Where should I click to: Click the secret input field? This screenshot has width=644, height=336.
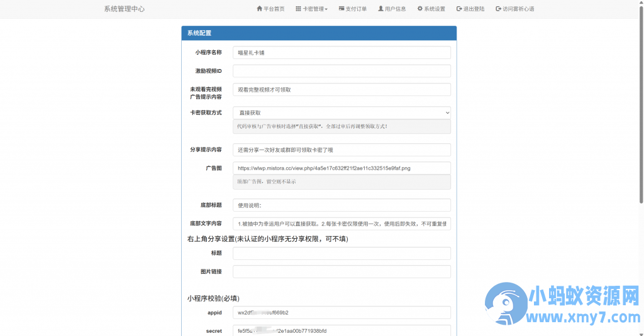pyautogui.click(x=341, y=331)
